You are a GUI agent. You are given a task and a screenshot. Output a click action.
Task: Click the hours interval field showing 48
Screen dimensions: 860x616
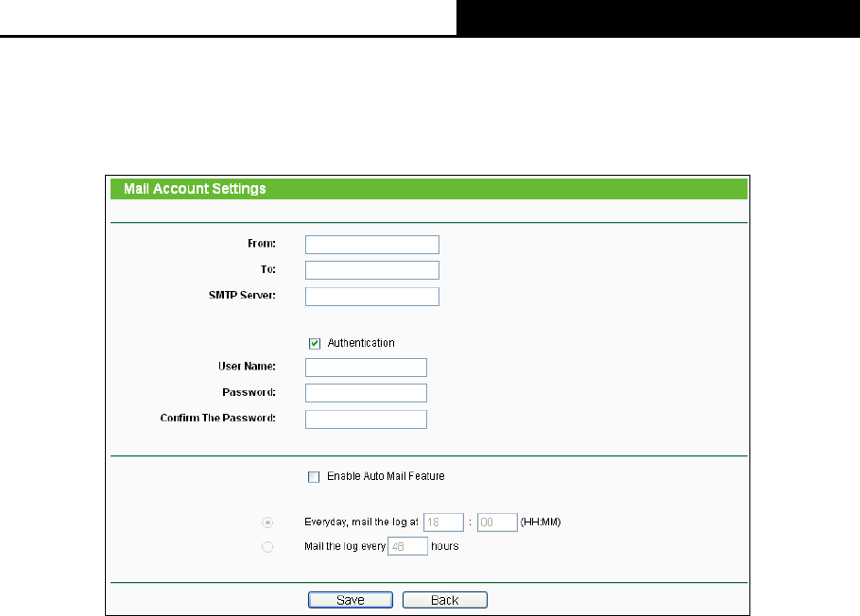[x=407, y=546]
